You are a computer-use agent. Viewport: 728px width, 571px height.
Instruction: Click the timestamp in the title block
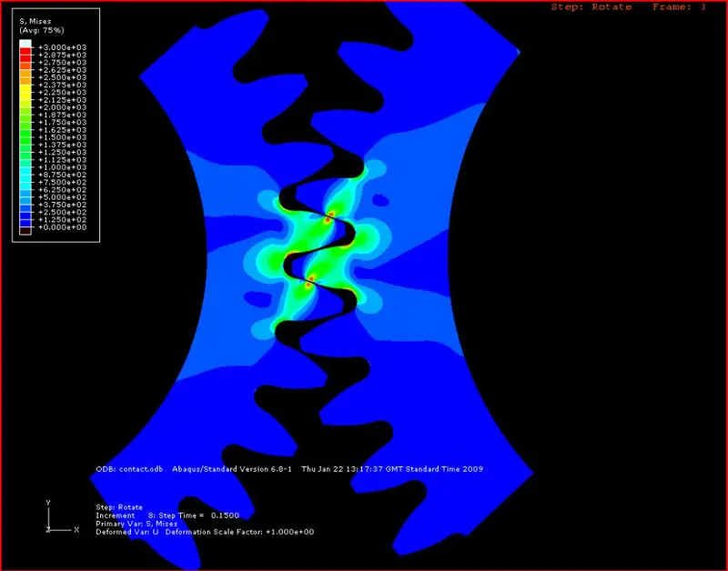click(x=391, y=469)
